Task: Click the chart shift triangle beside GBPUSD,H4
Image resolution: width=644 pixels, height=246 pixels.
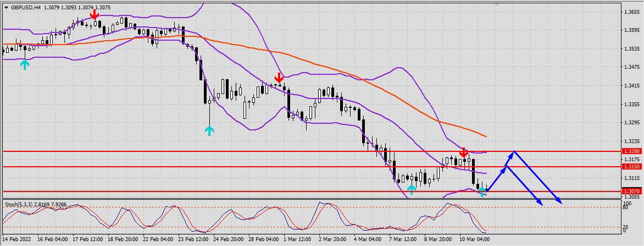Action: coord(6,8)
